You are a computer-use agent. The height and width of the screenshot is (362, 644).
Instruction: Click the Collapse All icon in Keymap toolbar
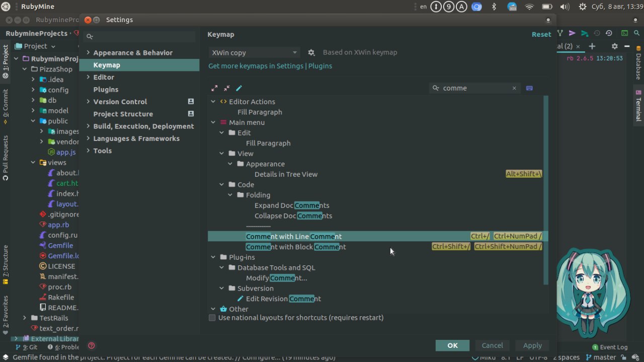pyautogui.click(x=227, y=88)
